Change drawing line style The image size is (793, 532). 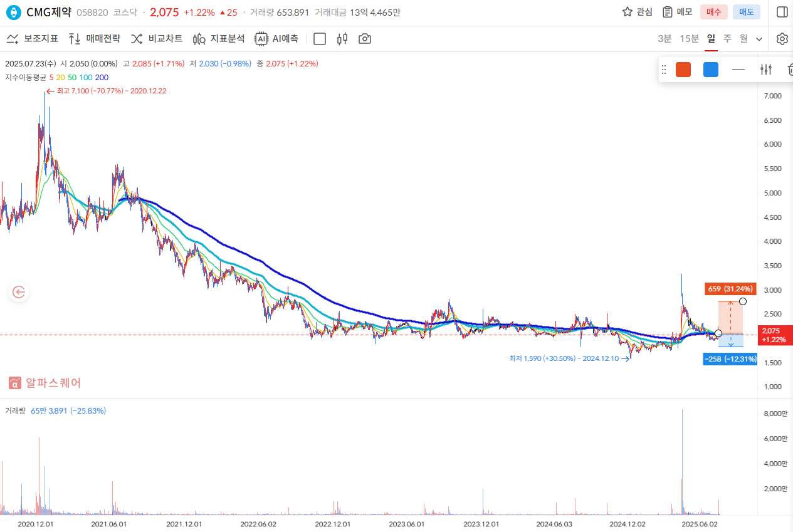pyautogui.click(x=738, y=70)
